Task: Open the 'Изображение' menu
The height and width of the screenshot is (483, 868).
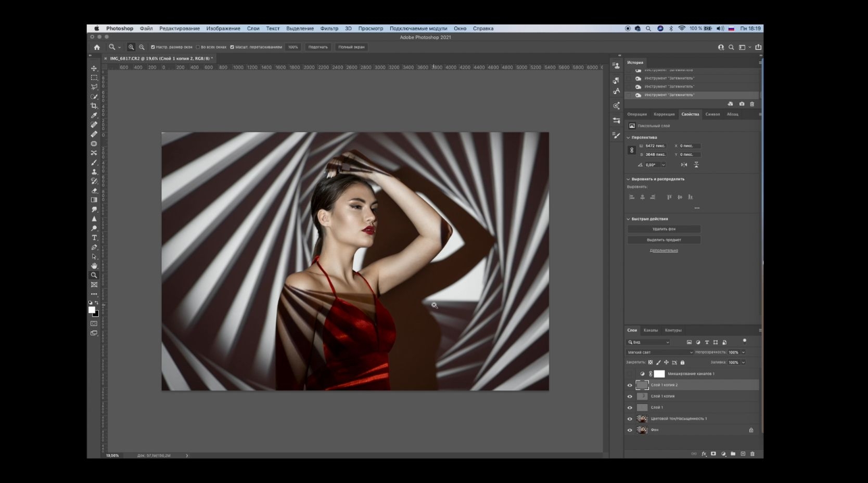Action: (x=223, y=29)
